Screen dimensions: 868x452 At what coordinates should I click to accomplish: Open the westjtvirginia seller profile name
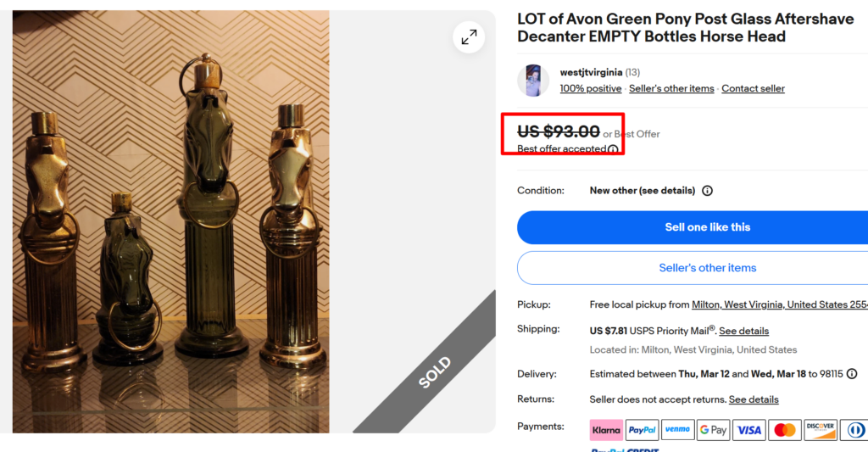coord(591,72)
